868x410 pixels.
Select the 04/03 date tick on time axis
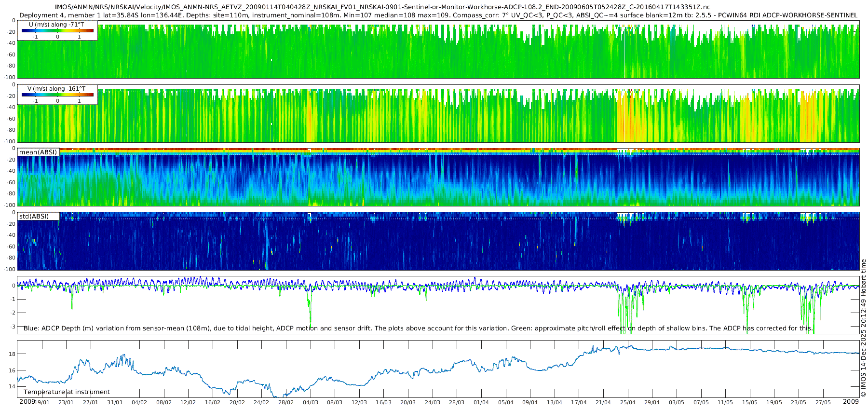pyautogui.click(x=310, y=403)
